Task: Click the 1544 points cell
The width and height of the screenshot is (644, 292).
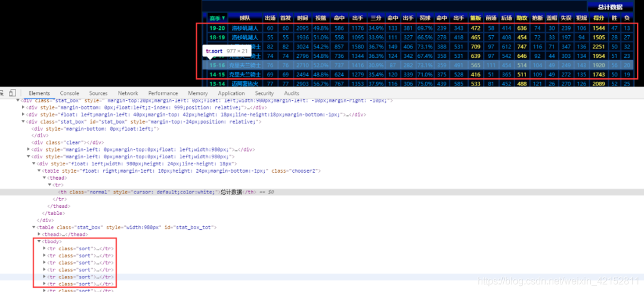Action: (x=599, y=28)
